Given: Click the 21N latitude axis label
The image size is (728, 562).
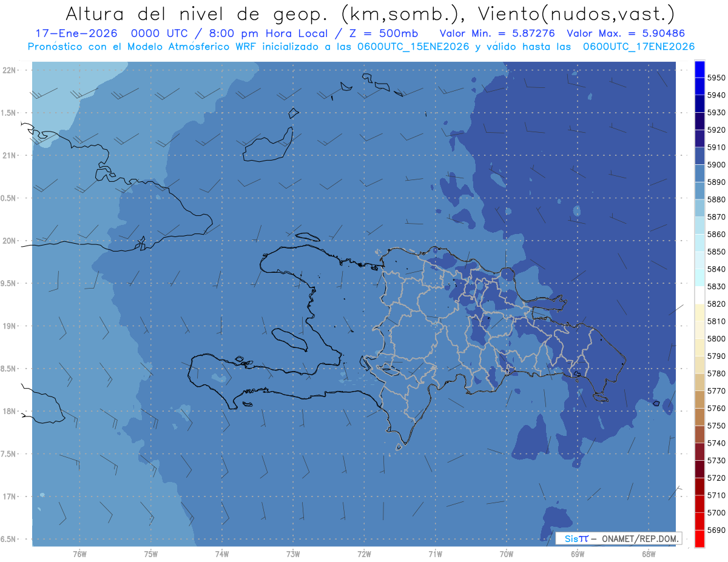Looking at the screenshot, I should tap(10, 155).
